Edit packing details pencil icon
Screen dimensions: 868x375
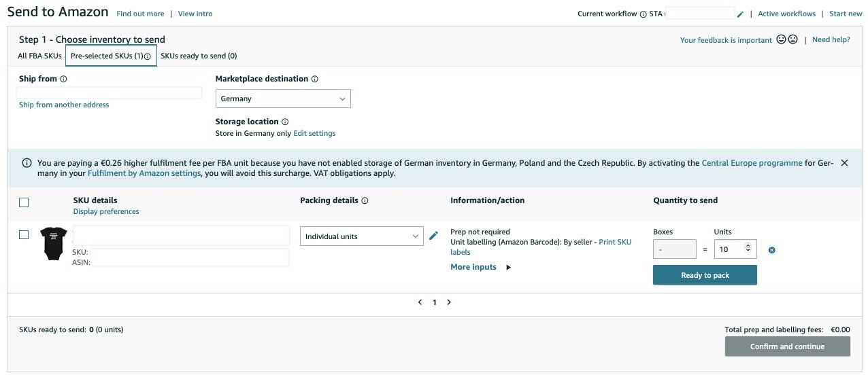click(433, 236)
